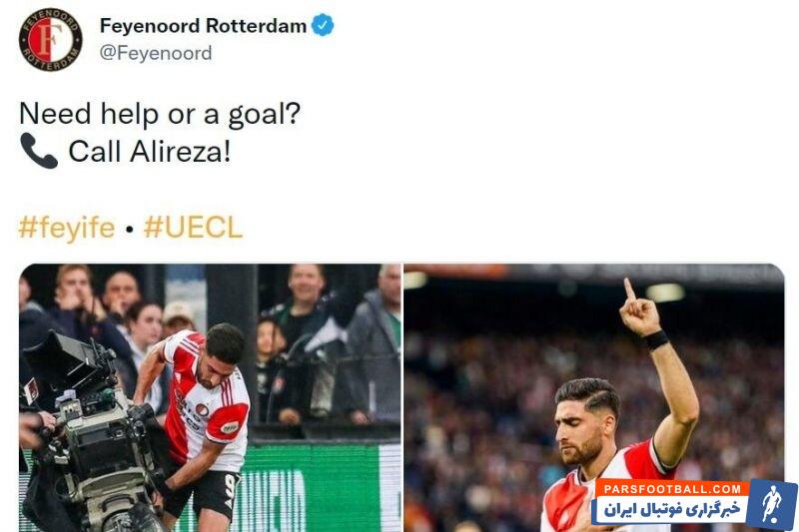Click the 'Need help or a goal?' text

(160, 114)
